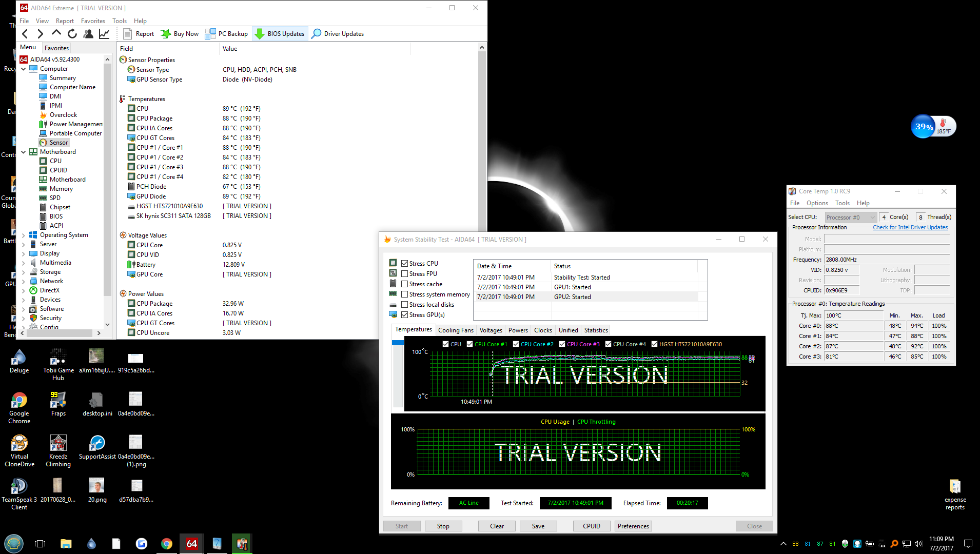Open the Select CPU Processor #0 dropdown

[850, 217]
